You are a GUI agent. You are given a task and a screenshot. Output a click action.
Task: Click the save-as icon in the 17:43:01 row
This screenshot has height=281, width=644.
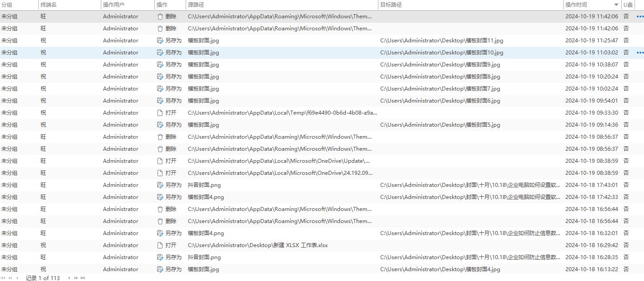(160, 185)
